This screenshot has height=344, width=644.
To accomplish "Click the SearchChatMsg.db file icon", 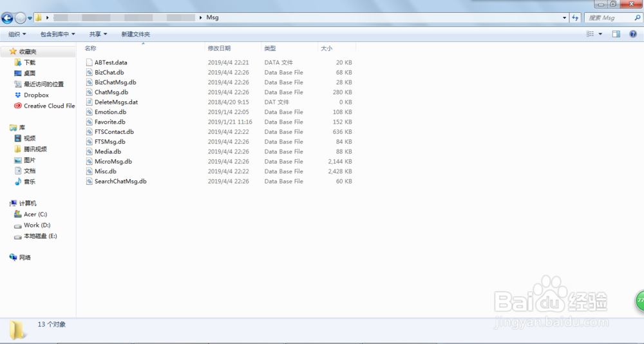I will [89, 181].
